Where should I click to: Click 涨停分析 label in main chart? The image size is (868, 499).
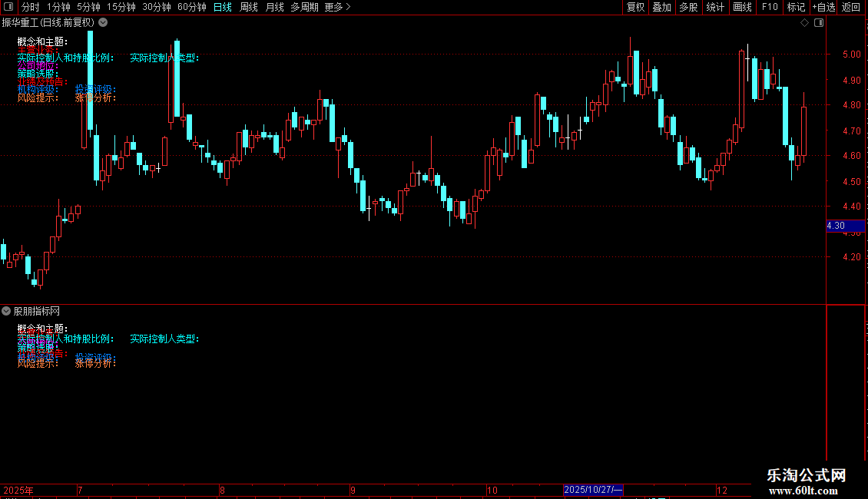pos(96,98)
